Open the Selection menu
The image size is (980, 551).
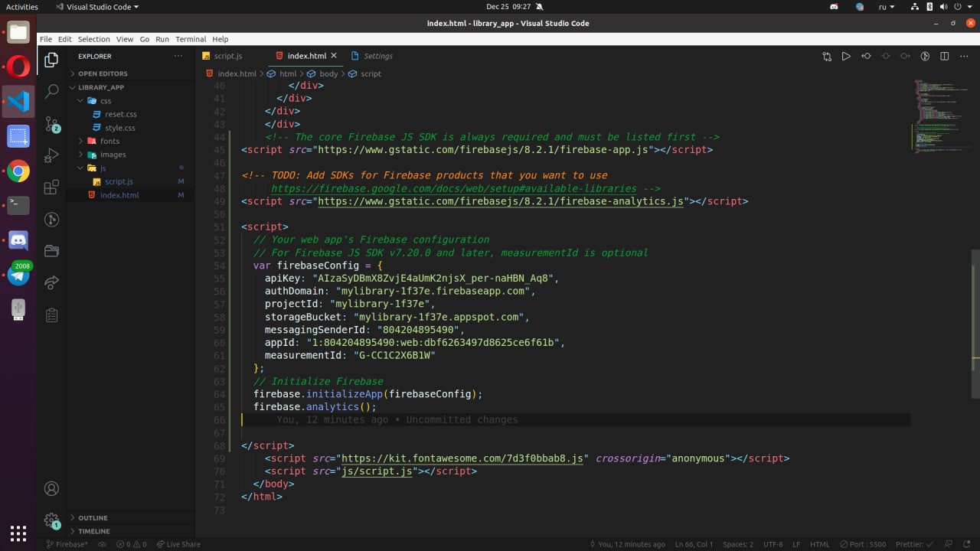[x=93, y=39]
